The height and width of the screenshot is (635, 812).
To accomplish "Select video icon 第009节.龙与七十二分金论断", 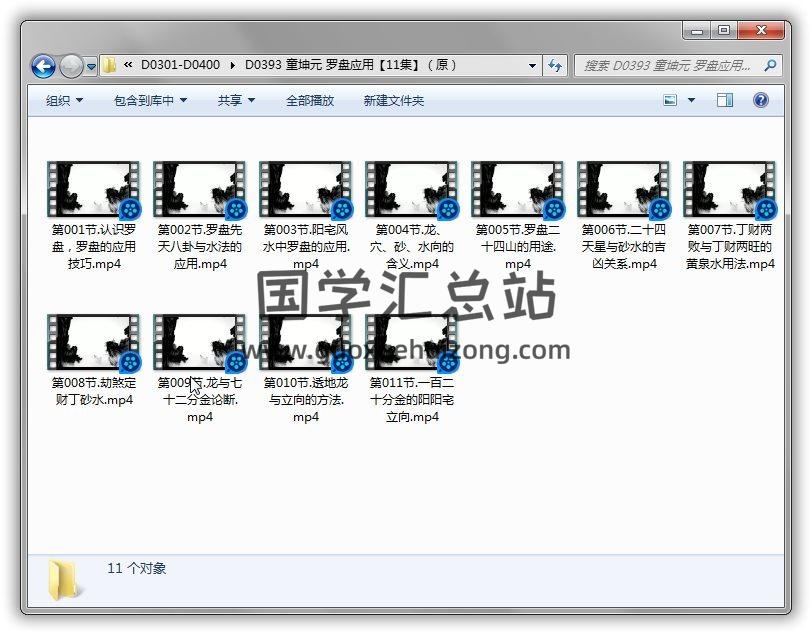I will click(x=200, y=342).
